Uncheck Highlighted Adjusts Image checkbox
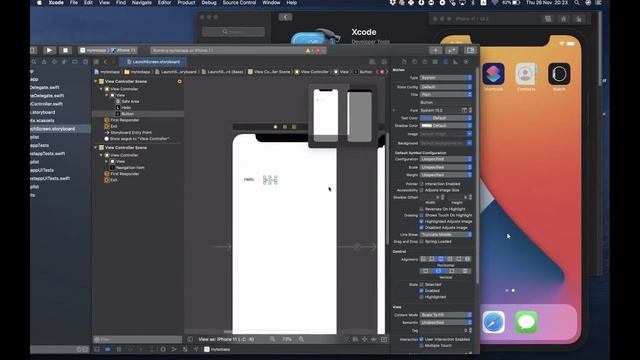 coord(422,221)
